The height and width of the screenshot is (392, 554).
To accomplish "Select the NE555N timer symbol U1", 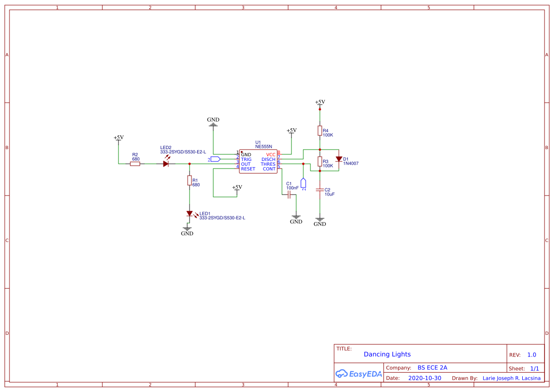I will click(258, 161).
